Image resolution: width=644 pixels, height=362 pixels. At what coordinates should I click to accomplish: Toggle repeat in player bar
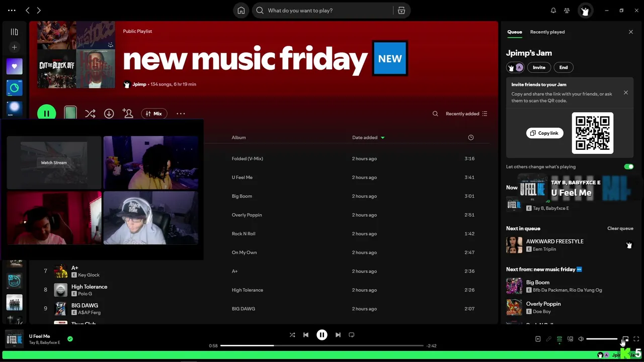click(352, 335)
